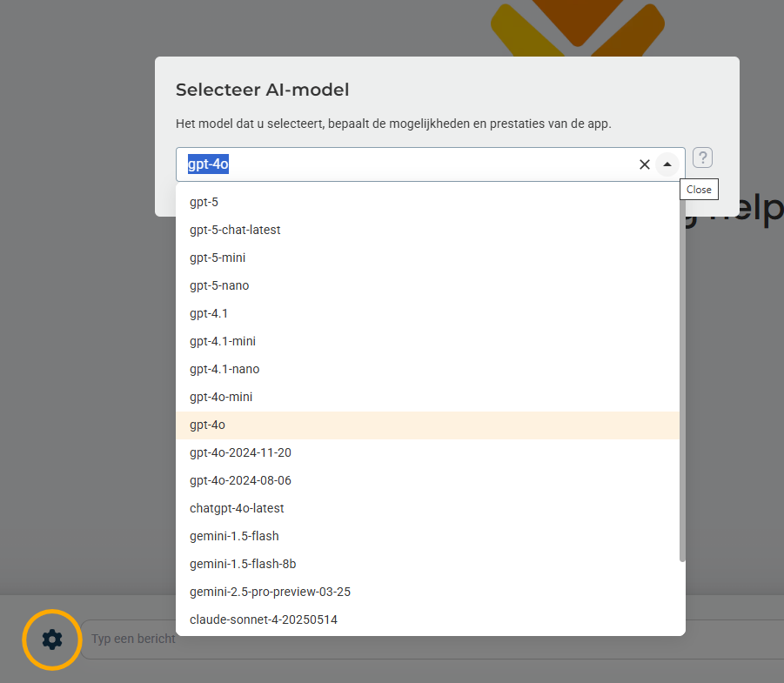Open settings via the gear icon

pyautogui.click(x=52, y=639)
